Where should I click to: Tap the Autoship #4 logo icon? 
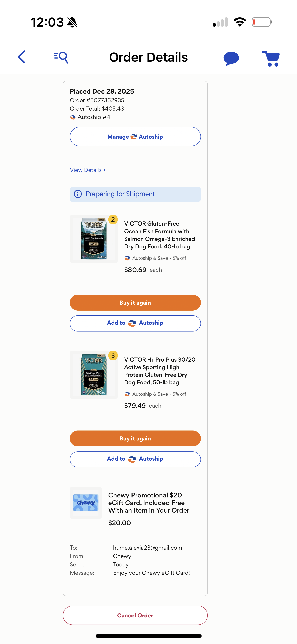click(73, 117)
